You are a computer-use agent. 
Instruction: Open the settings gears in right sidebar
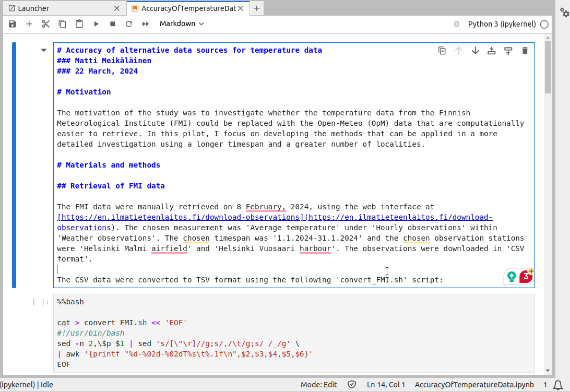point(564,13)
